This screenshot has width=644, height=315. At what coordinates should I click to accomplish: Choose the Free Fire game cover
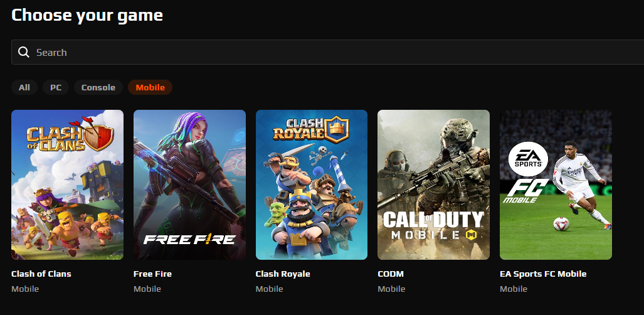(x=190, y=184)
